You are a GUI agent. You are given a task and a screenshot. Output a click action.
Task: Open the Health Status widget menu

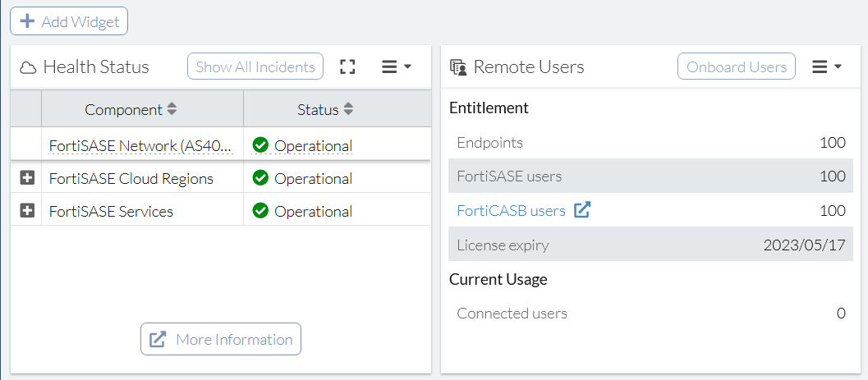(x=397, y=67)
